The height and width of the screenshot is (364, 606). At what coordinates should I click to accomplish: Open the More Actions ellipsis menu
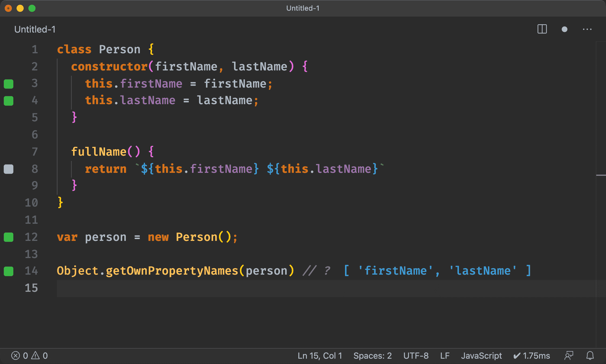587,29
